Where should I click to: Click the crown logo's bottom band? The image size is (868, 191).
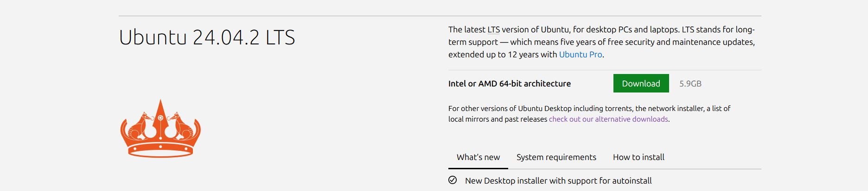click(x=160, y=151)
